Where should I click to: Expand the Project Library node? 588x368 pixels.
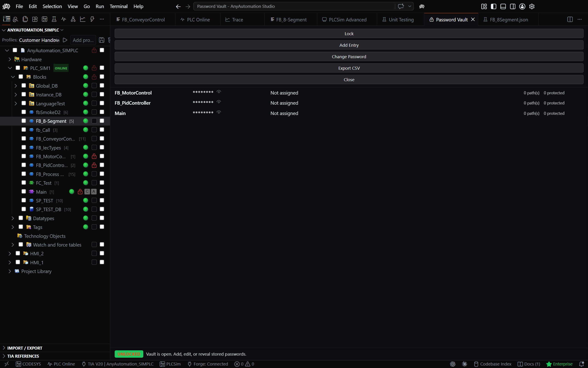click(x=10, y=271)
